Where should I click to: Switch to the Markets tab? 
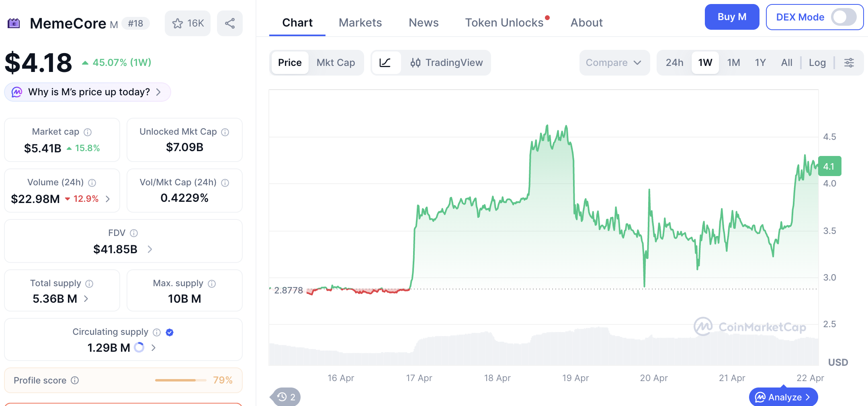point(360,23)
